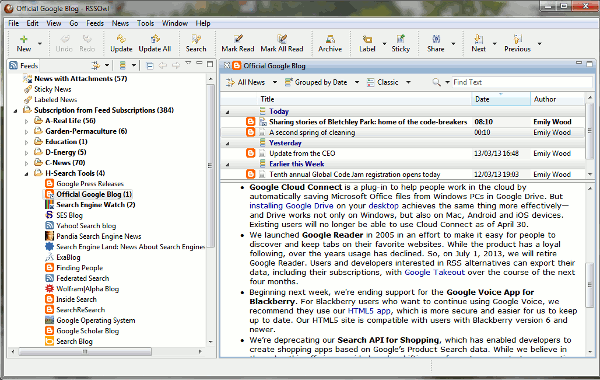
Task: Open the File menu
Action: click(x=13, y=23)
